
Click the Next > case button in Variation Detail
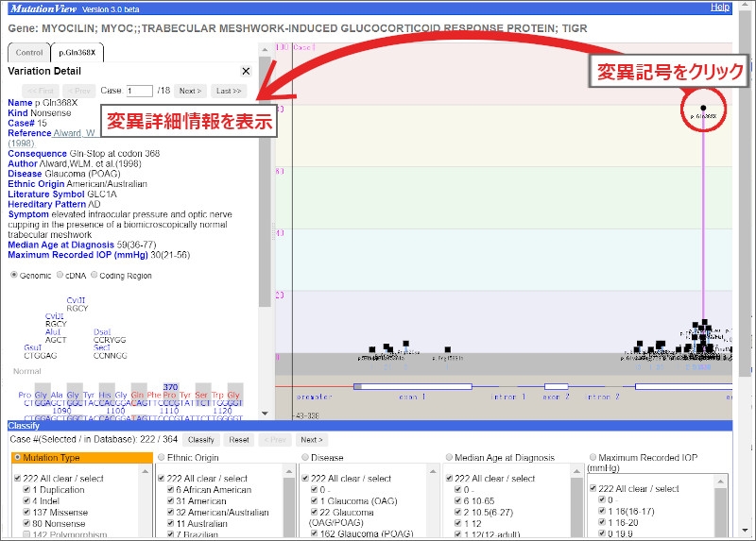click(x=190, y=91)
